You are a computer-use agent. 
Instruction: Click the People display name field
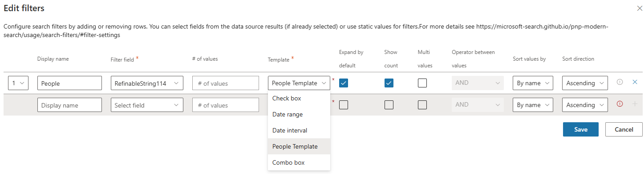coord(69,83)
